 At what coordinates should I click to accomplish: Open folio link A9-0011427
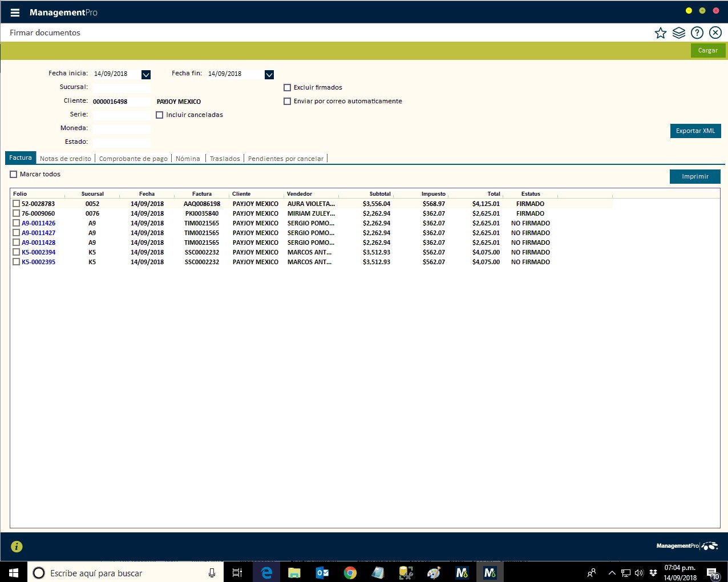coord(38,233)
